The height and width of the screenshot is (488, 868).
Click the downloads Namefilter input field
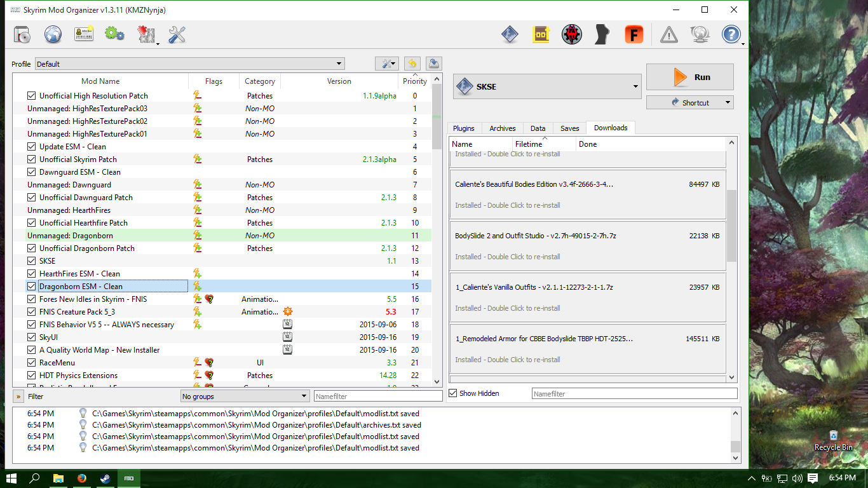click(x=634, y=394)
